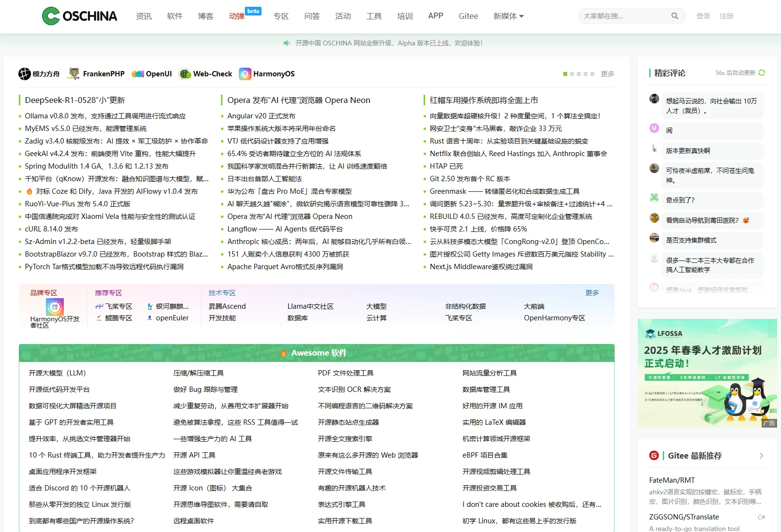Open the FateMan/RMT recommended project

pyautogui.click(x=673, y=480)
